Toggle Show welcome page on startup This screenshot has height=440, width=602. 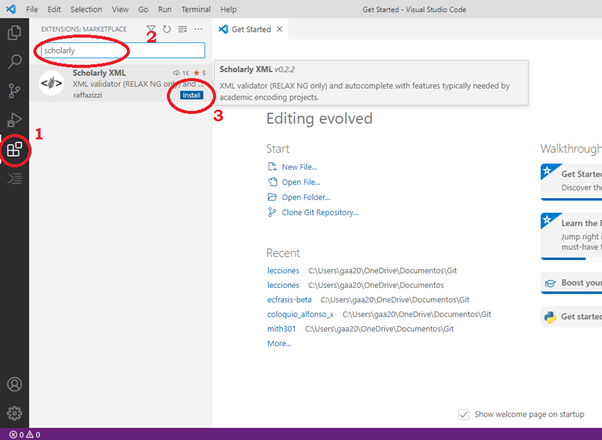click(x=463, y=414)
